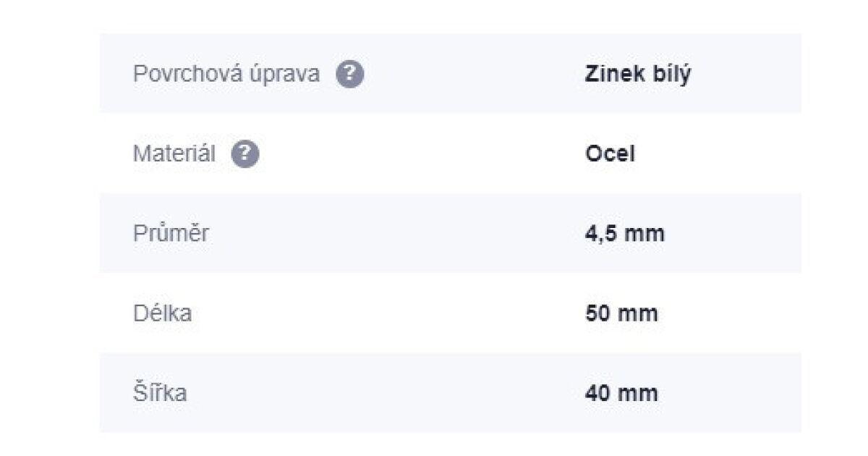Select the 50 mm length value
Image resolution: width=868 pixels, height=456 pixels.
tap(621, 313)
